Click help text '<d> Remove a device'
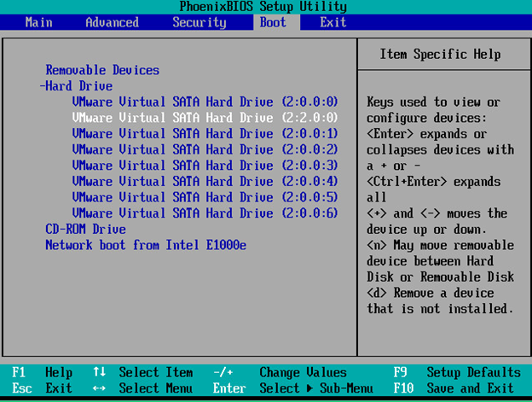532x402 pixels. point(431,293)
